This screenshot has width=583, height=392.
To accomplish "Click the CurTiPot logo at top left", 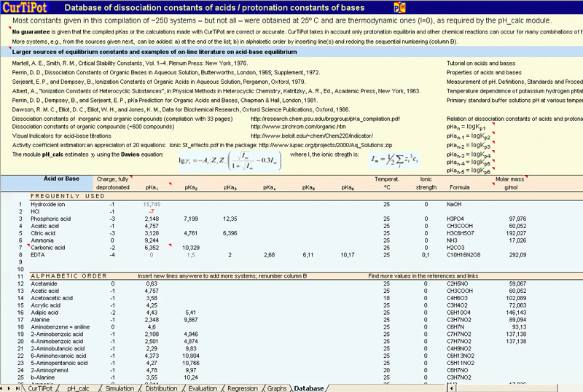I will [26, 7].
